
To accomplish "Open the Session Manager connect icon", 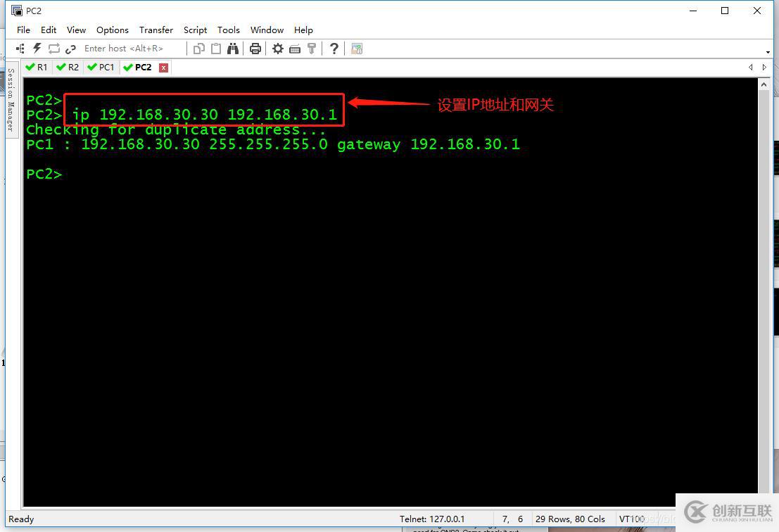I will point(20,49).
